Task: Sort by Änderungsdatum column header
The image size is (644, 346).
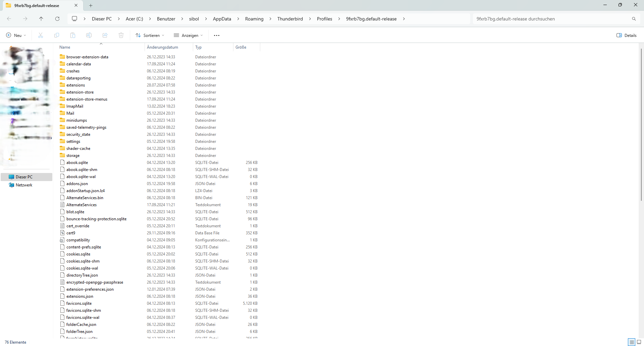Action: 163,47
